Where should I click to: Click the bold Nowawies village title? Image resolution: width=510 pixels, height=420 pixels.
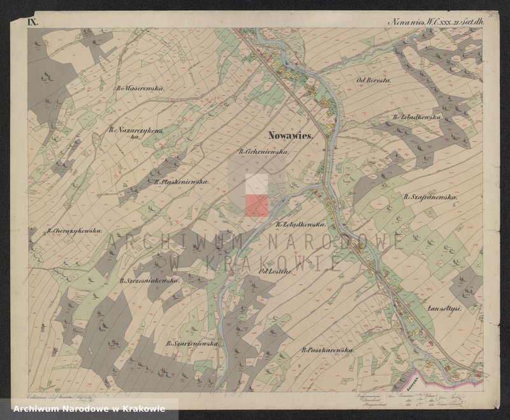click(291, 136)
